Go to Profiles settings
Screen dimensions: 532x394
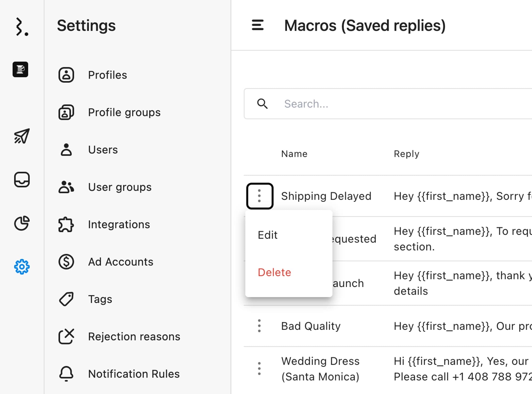[x=107, y=75]
